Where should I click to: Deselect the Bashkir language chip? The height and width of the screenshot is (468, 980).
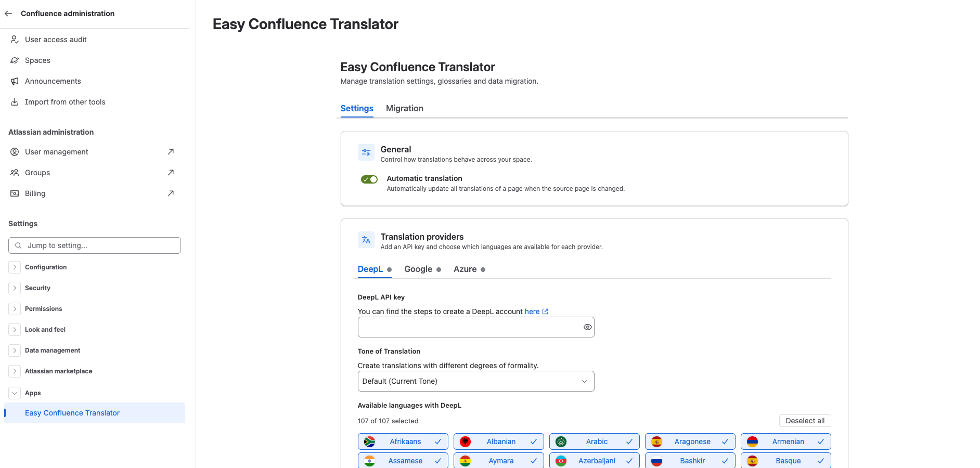pos(690,461)
